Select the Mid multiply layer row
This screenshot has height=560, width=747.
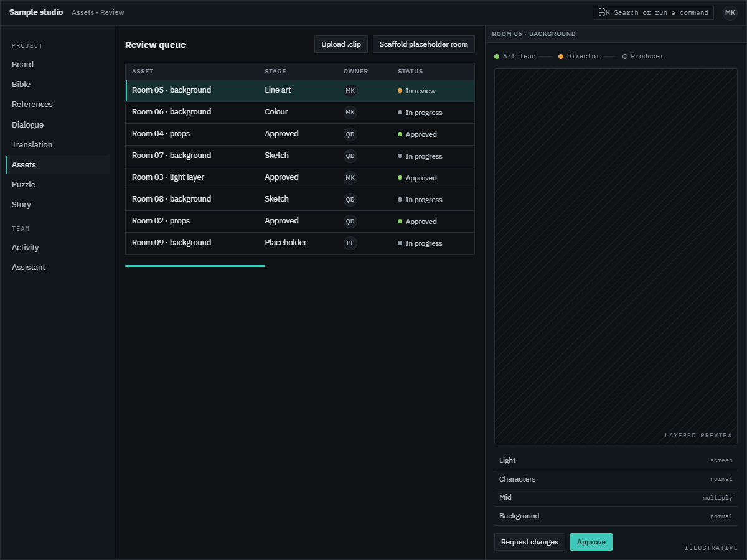click(x=616, y=498)
